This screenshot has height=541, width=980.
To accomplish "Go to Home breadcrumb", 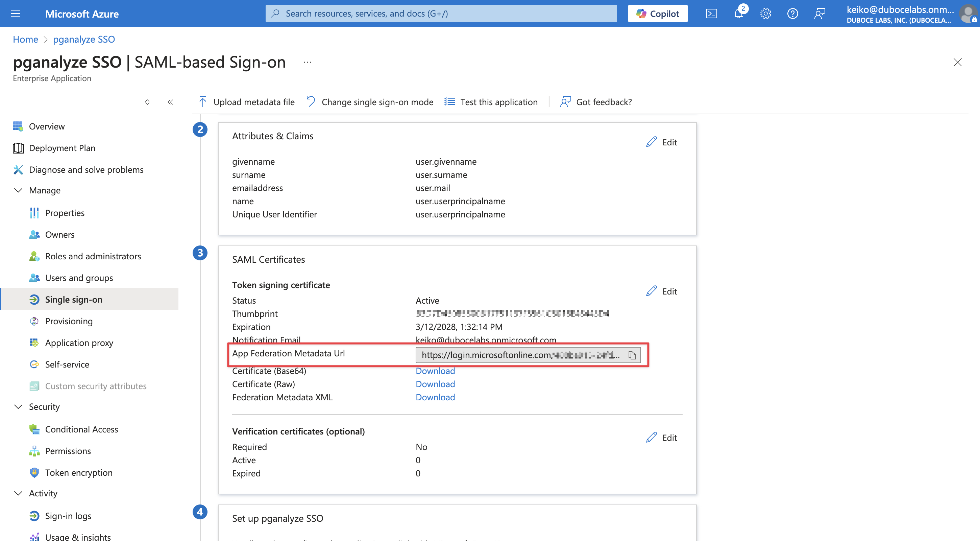I will tap(25, 39).
